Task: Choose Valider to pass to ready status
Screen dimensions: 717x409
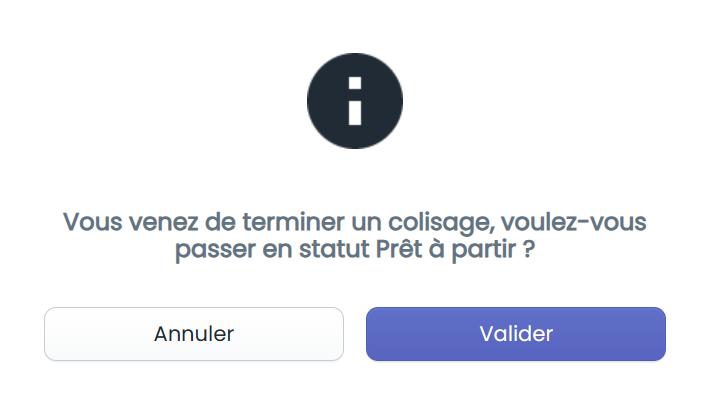Action: click(x=516, y=334)
